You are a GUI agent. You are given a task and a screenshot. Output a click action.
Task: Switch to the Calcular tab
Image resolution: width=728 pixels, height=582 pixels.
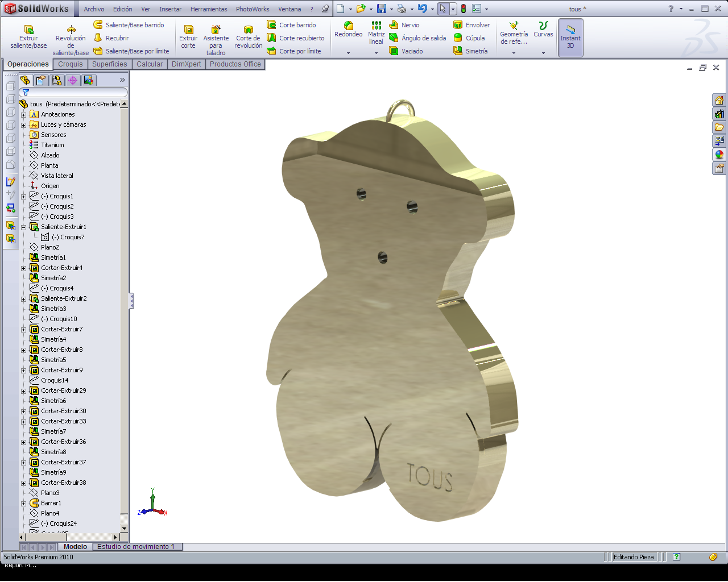[150, 64]
